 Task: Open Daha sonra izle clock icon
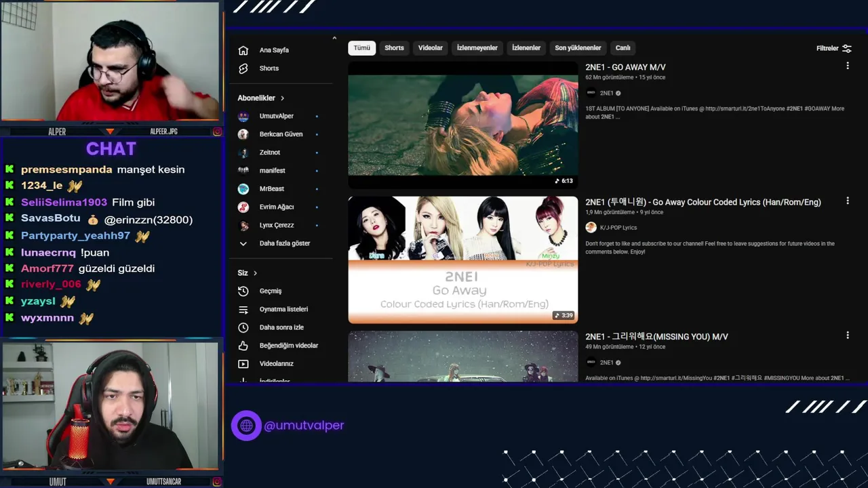(243, 327)
